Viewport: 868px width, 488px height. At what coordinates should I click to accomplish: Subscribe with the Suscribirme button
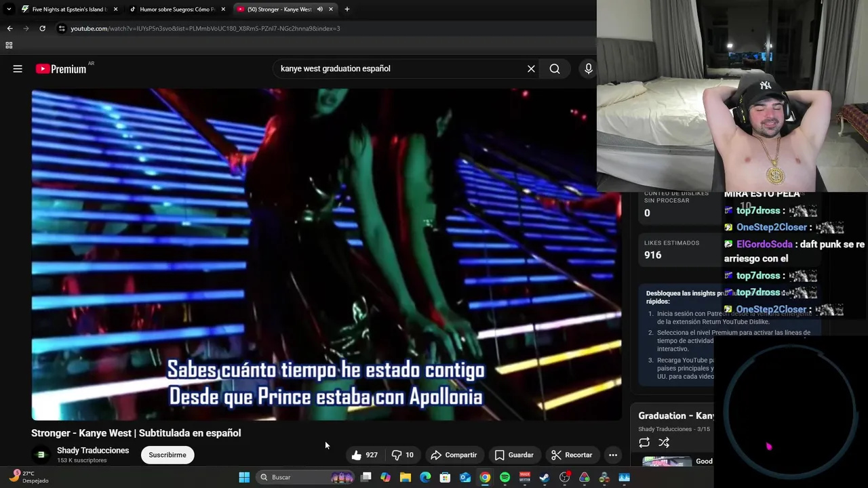[x=167, y=455]
